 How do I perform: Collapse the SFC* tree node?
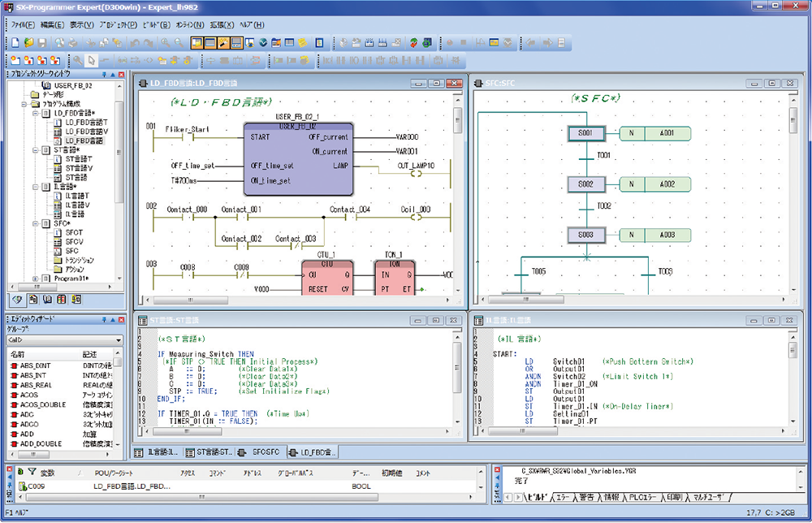pyautogui.click(x=36, y=223)
